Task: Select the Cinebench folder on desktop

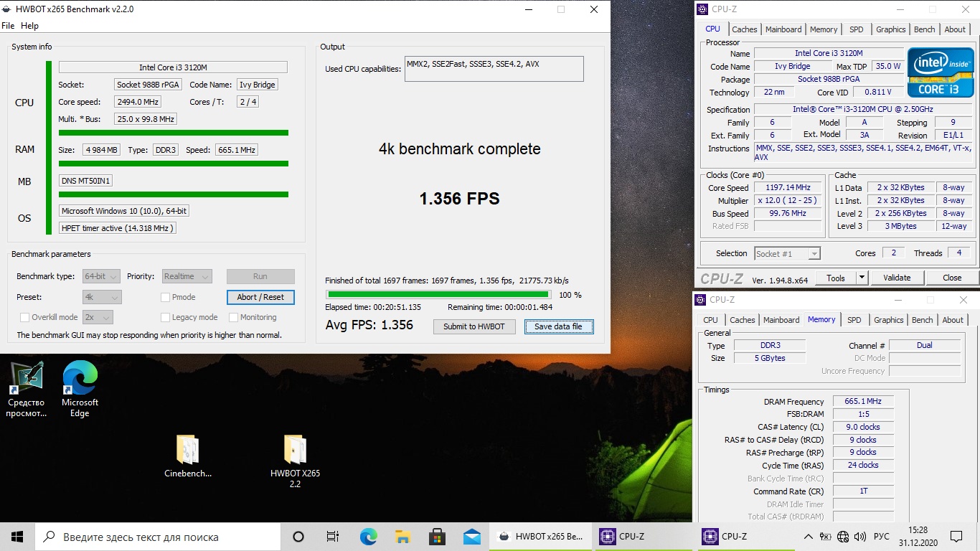Action: 188,456
